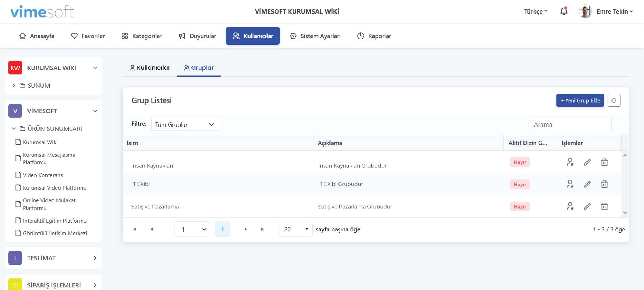
Task: Open Kurumsal Mesajlaşma Platformu document
Action: pyautogui.click(x=49, y=159)
